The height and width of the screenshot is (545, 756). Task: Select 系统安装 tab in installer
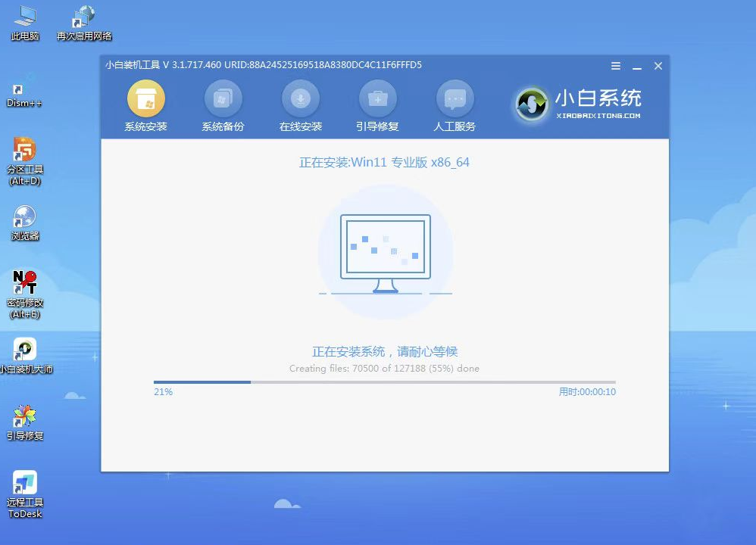145,106
